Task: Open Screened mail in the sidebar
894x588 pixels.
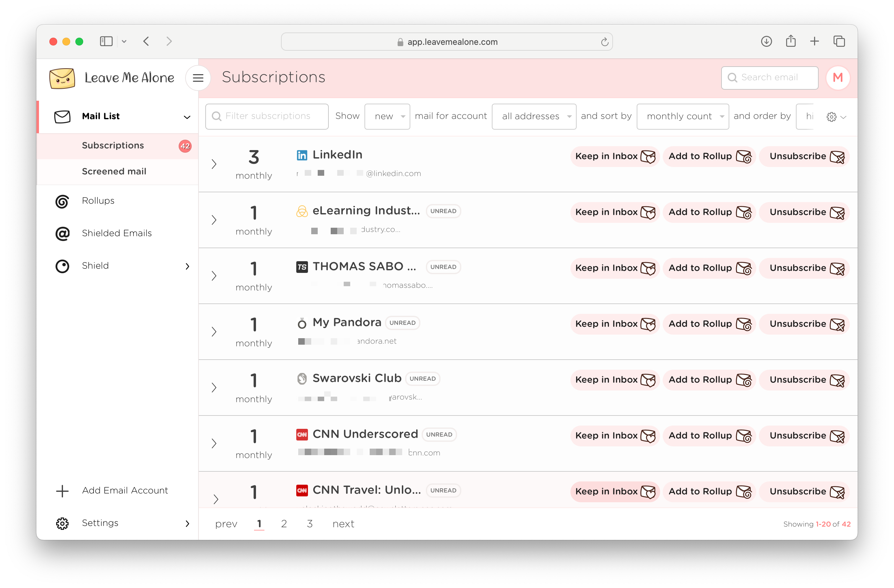Action: point(118,172)
